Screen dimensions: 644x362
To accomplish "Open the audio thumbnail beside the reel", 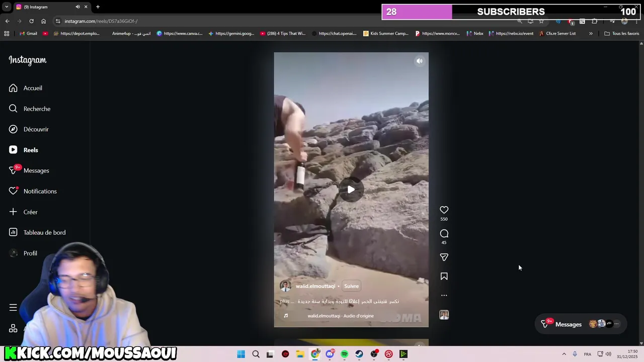I will pos(444,315).
